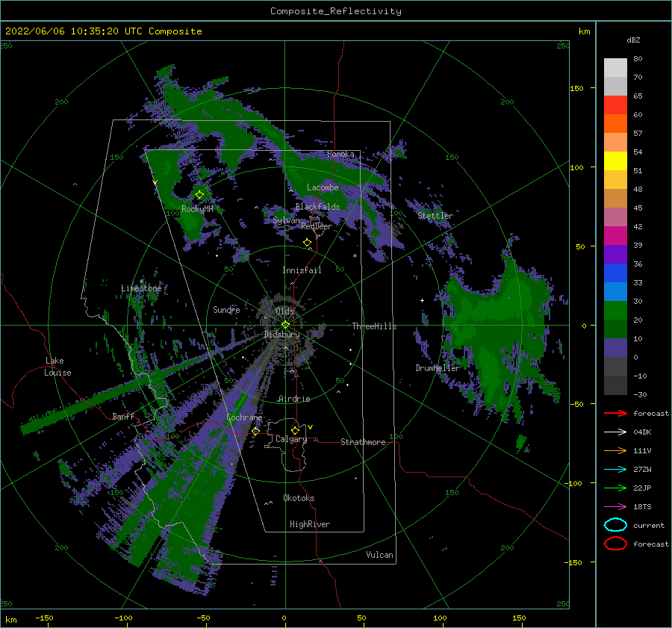Click the Didsbury town label

click(x=282, y=335)
